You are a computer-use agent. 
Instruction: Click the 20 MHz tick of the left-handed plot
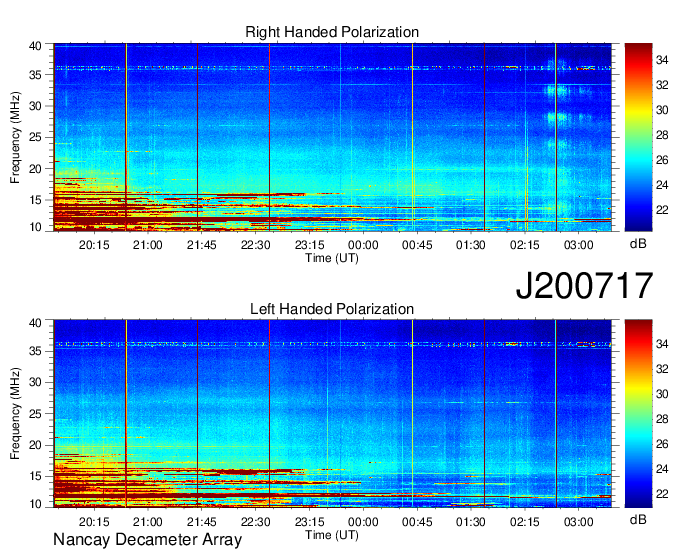[x=35, y=445]
